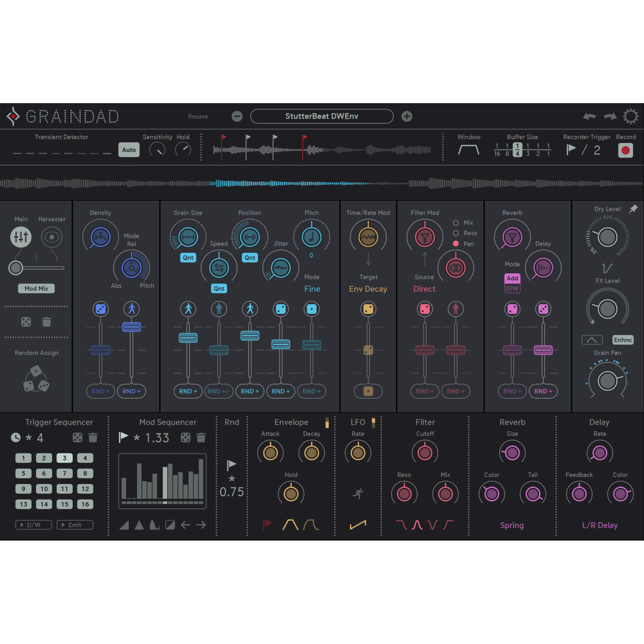Click the LFO running man icon
Image resolution: width=644 pixels, height=644 pixels.
pos(358,493)
